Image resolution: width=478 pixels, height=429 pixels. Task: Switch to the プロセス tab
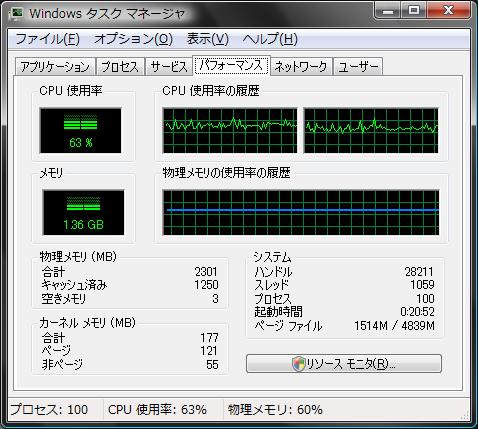point(120,67)
